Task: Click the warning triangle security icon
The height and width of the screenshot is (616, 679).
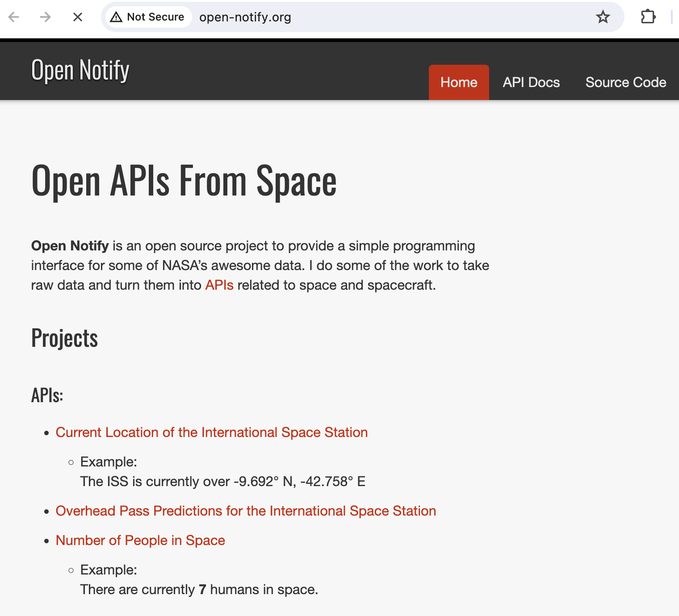Action: pos(116,17)
